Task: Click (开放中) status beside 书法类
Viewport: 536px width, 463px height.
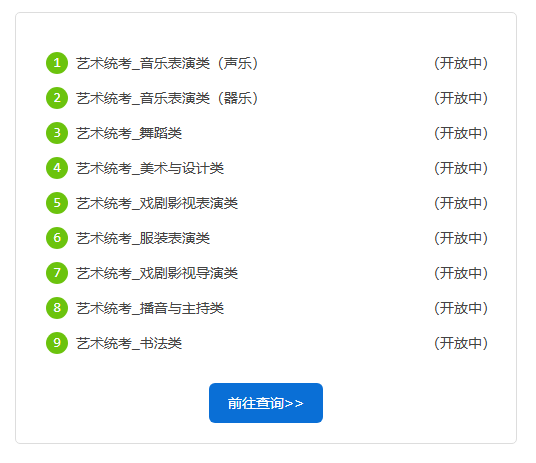Action: click(x=461, y=343)
